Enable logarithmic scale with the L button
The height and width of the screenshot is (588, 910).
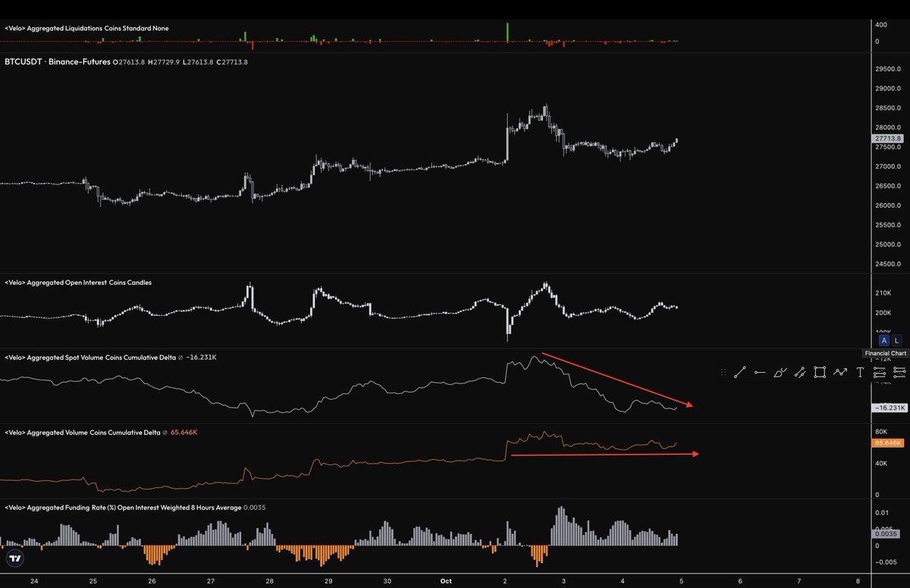[x=896, y=340]
